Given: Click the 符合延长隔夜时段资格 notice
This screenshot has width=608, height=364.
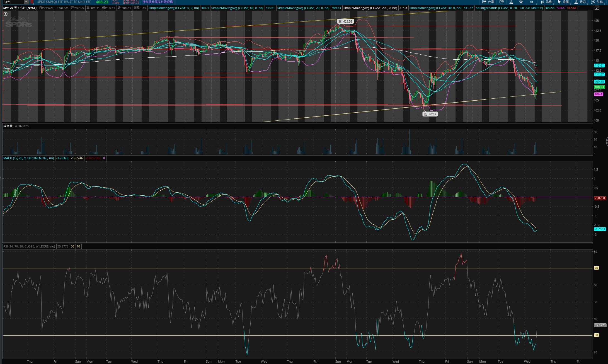Looking at the screenshot, I should coord(158,2).
